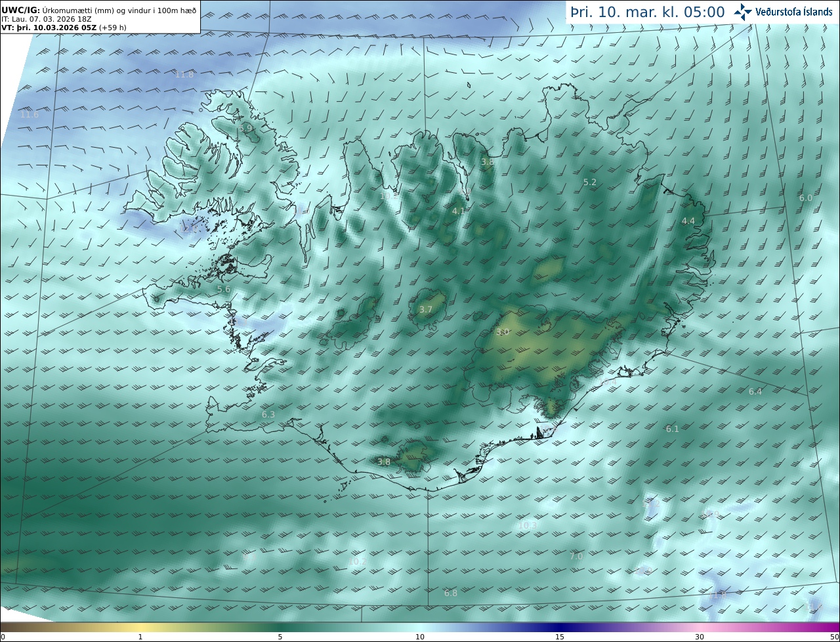The height and width of the screenshot is (642, 840).
Task: Click the color scale tick label '10'
Action: click(420, 637)
